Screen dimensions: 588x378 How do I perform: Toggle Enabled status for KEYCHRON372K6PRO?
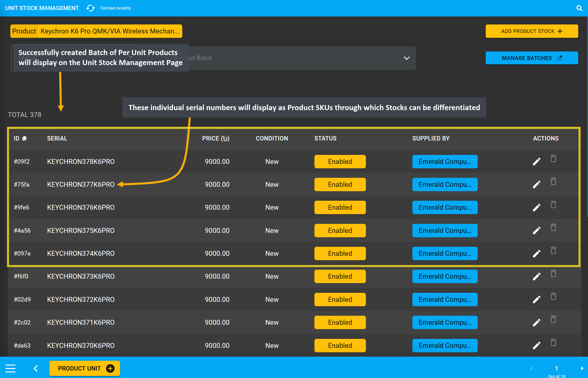tap(340, 300)
